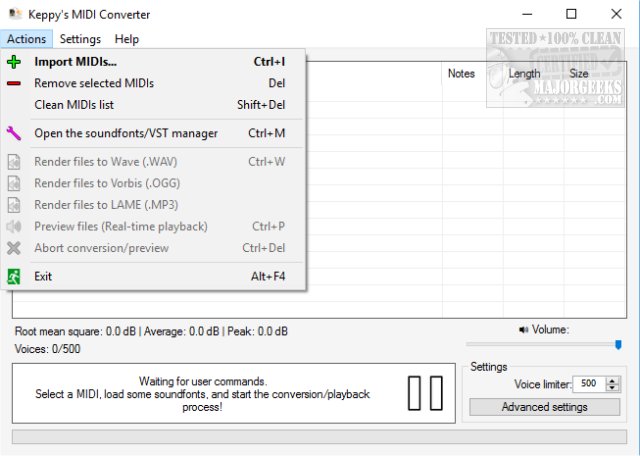Click the left level meter bar
This screenshot has width=640, height=456.
(x=414, y=393)
